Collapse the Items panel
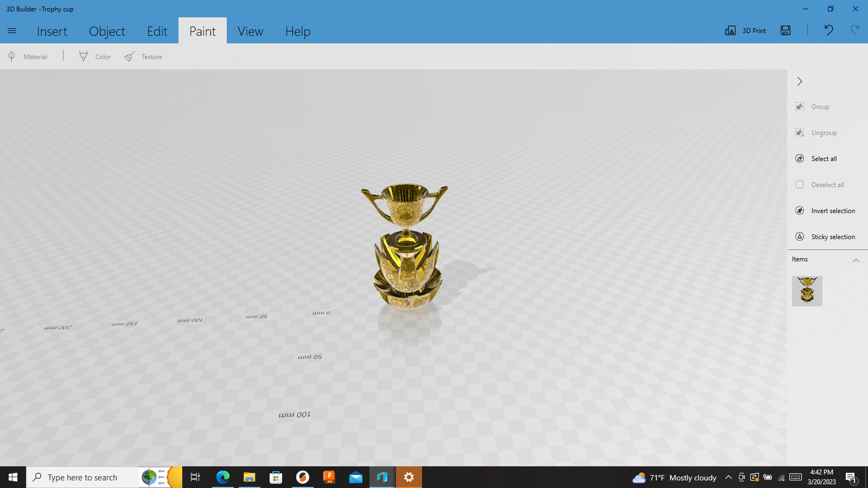The height and width of the screenshot is (488, 868). coord(856,260)
